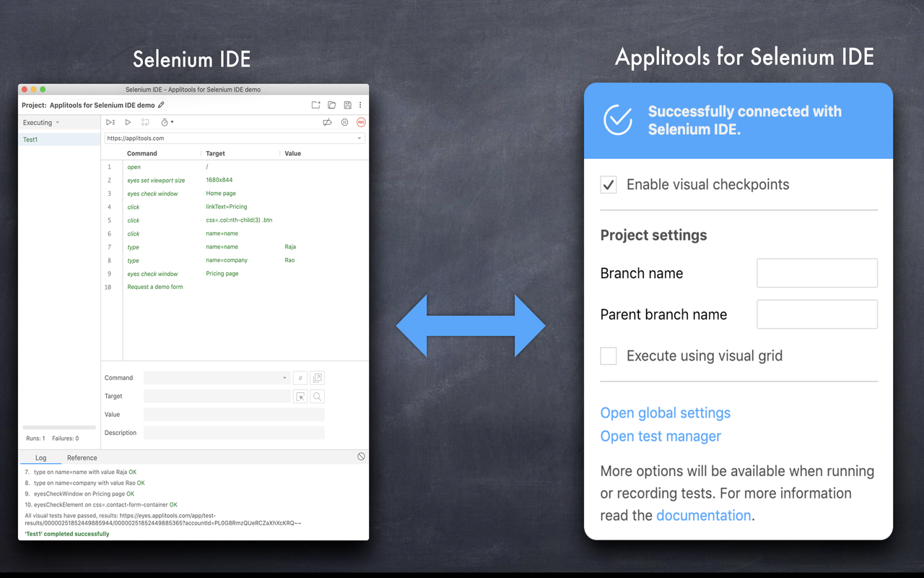Click the Value column header
924x578 pixels.
click(293, 153)
